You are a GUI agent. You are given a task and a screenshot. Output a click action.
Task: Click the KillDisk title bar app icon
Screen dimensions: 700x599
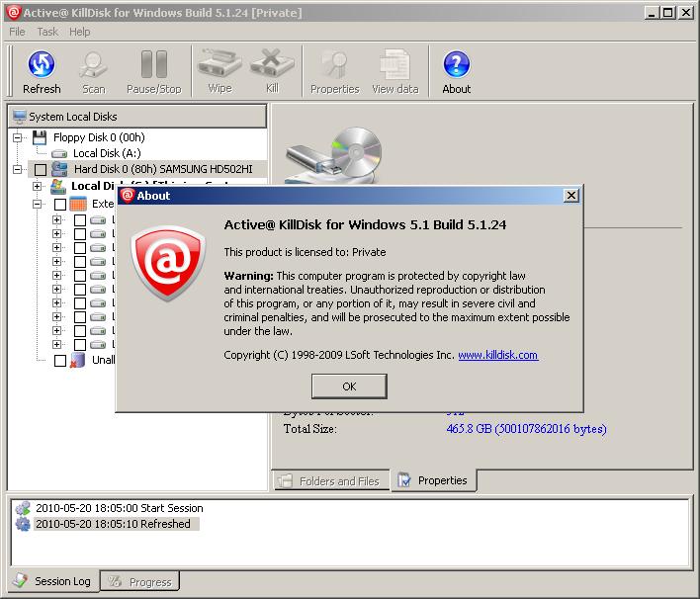(x=14, y=12)
